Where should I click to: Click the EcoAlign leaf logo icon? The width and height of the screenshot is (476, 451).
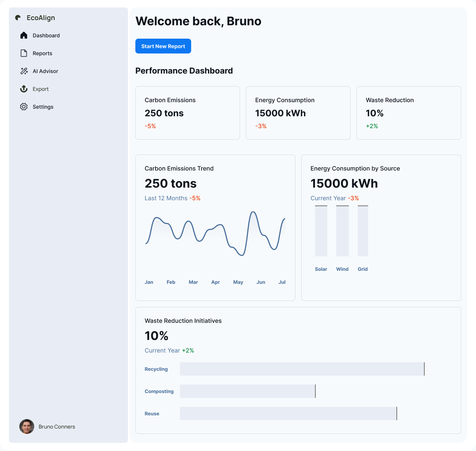18,18
